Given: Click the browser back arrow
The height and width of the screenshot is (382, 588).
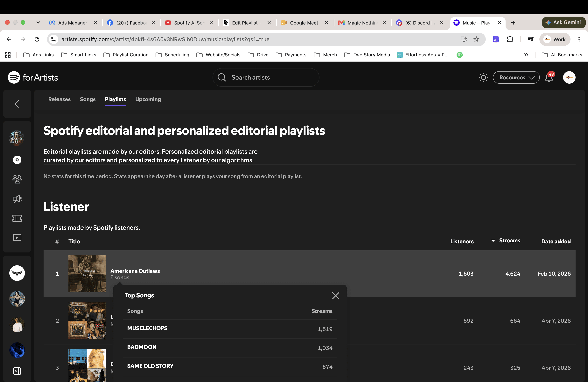Looking at the screenshot, I should tap(9, 39).
